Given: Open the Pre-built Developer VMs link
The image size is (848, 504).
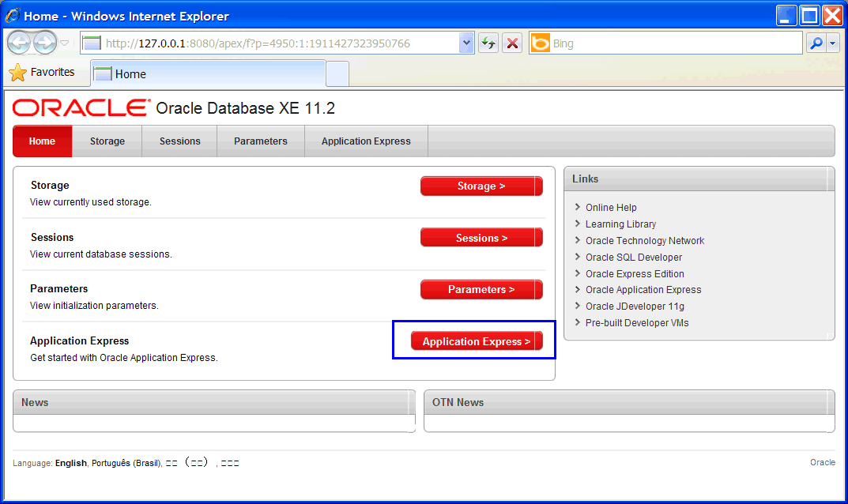Looking at the screenshot, I should 637,323.
